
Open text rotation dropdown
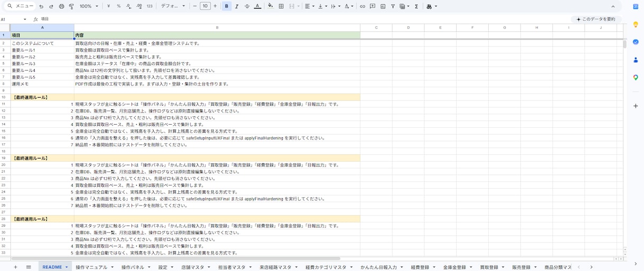349,6
